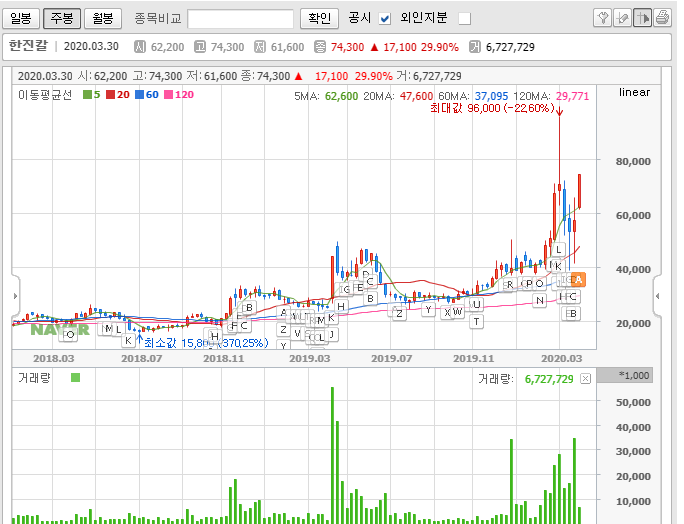Open disclosure marker V on chart
684x524 pixels.
[297, 334]
